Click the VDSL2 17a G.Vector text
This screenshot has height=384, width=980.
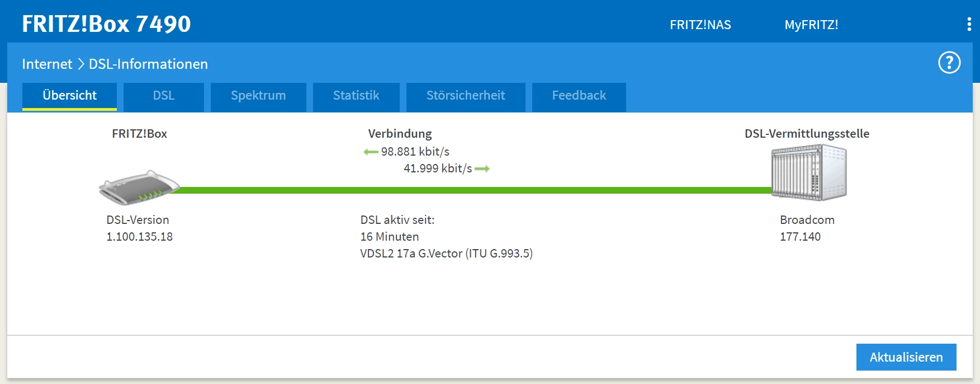click(446, 254)
